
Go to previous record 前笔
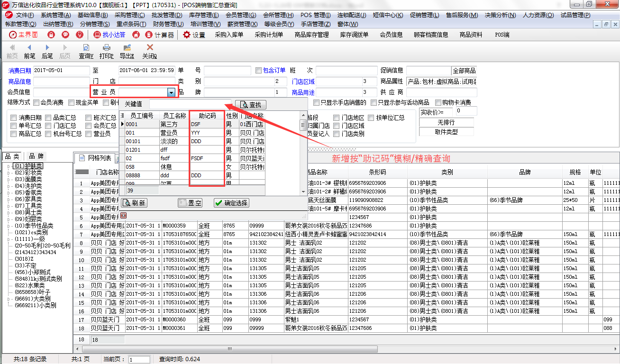click(29, 52)
